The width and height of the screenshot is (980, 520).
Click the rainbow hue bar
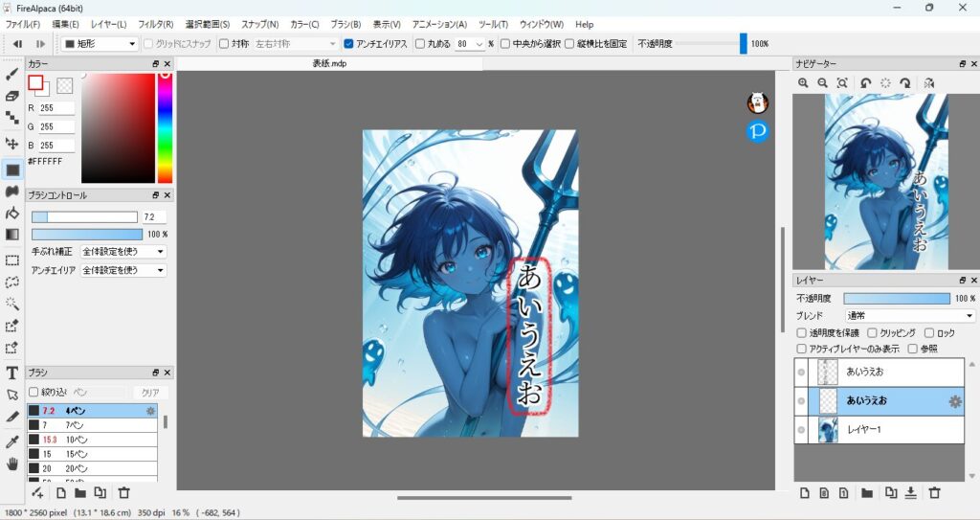click(165, 127)
